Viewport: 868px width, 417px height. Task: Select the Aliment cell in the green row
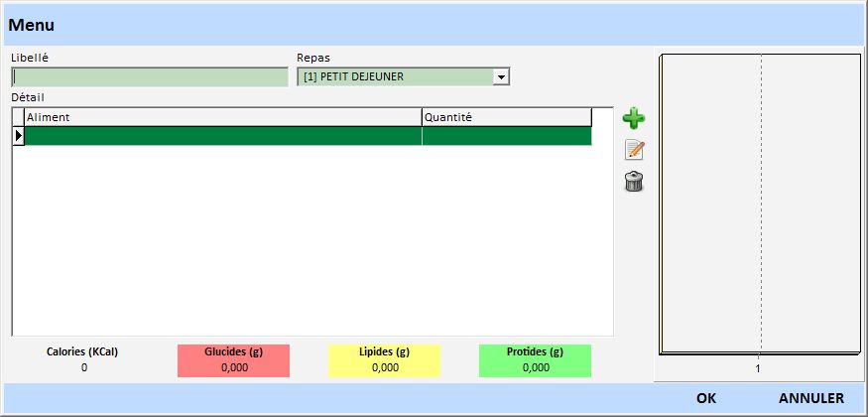click(x=222, y=136)
